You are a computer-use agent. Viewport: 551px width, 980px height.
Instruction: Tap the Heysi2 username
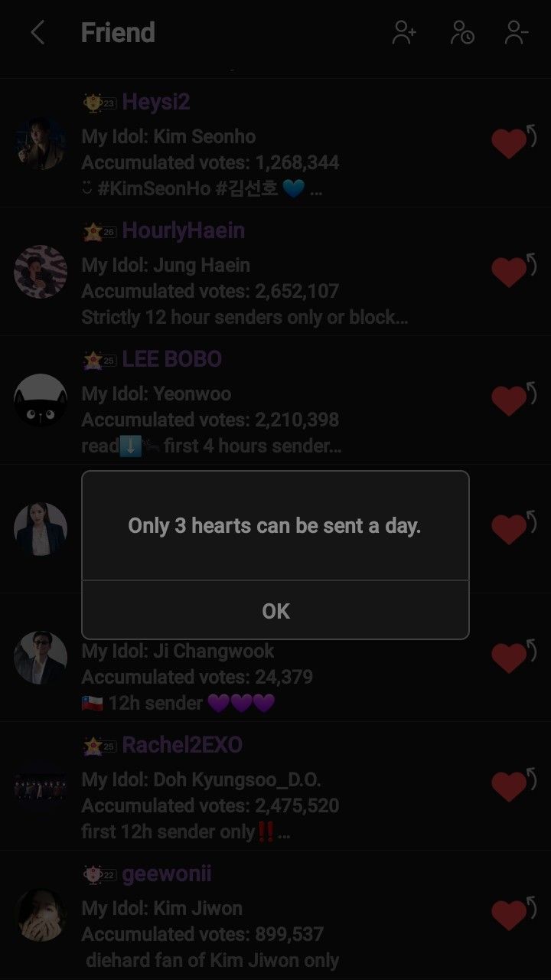[156, 101]
